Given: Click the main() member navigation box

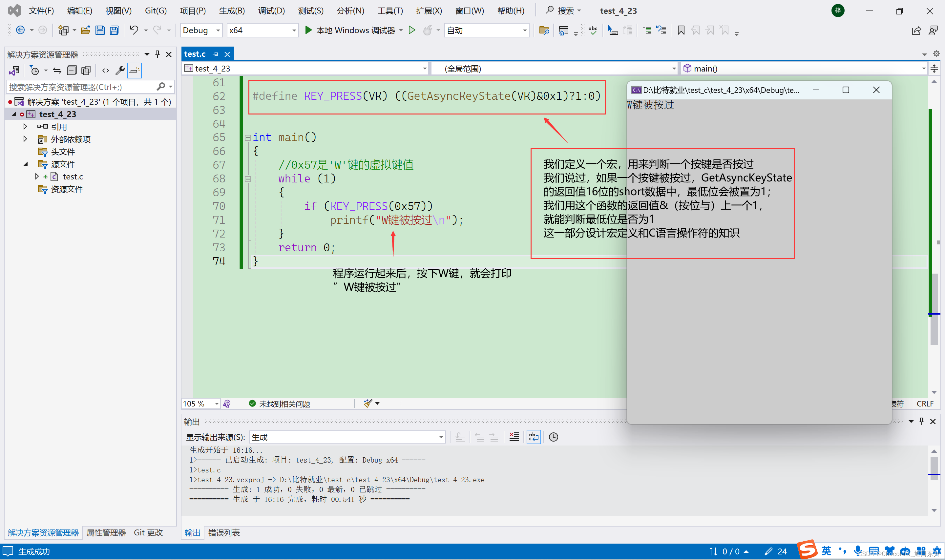Looking at the screenshot, I should [804, 69].
